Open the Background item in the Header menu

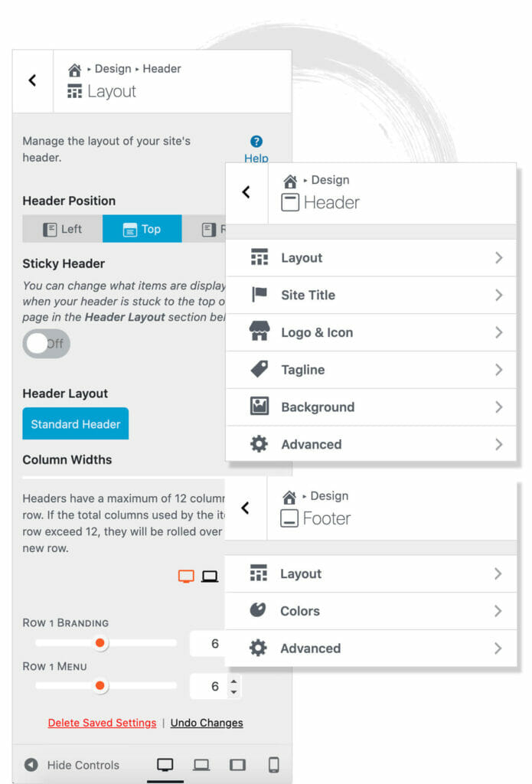click(x=371, y=407)
